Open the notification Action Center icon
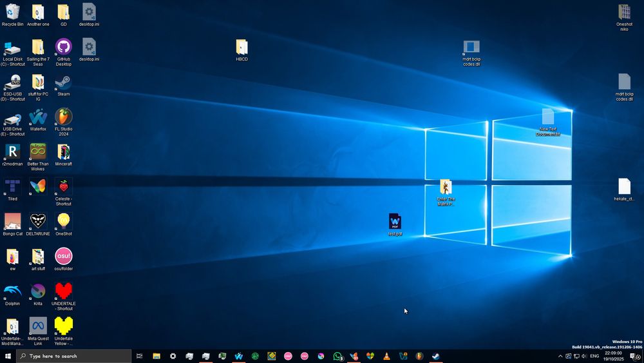 tap(635, 356)
